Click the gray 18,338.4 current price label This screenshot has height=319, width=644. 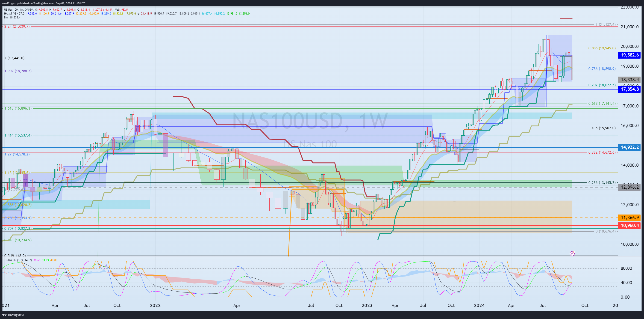[x=629, y=80]
